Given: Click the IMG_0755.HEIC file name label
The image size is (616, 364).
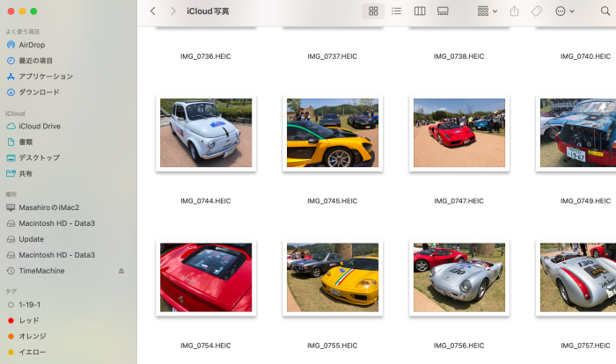Looking at the screenshot, I should coord(332,346).
